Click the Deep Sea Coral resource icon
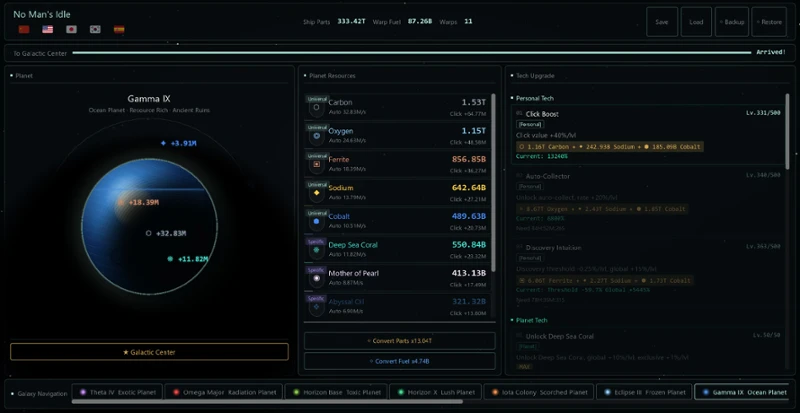Image resolution: width=800 pixels, height=413 pixels. pyautogui.click(x=317, y=250)
